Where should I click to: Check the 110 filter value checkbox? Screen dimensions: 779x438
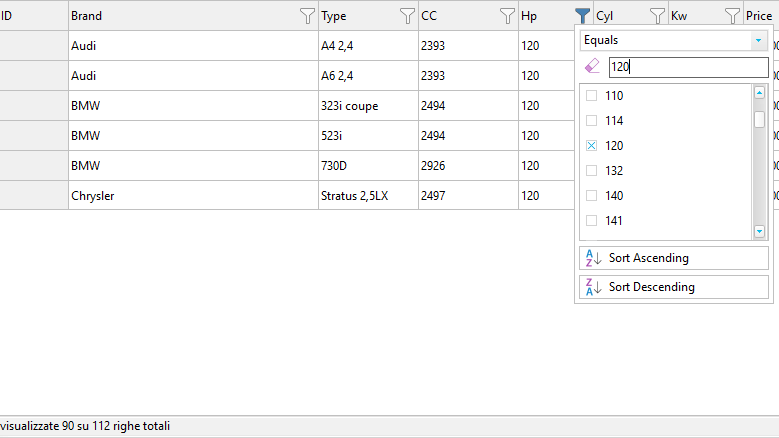pos(591,96)
